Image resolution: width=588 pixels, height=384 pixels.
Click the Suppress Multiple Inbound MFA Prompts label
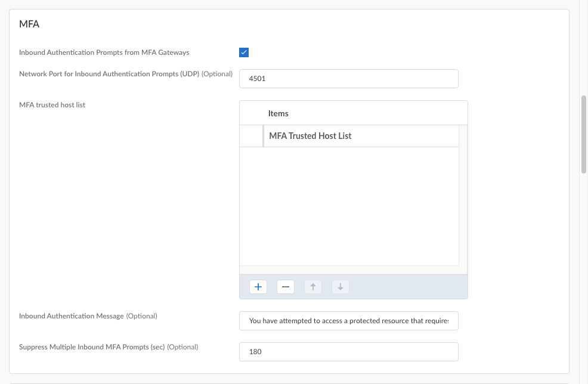(92, 347)
